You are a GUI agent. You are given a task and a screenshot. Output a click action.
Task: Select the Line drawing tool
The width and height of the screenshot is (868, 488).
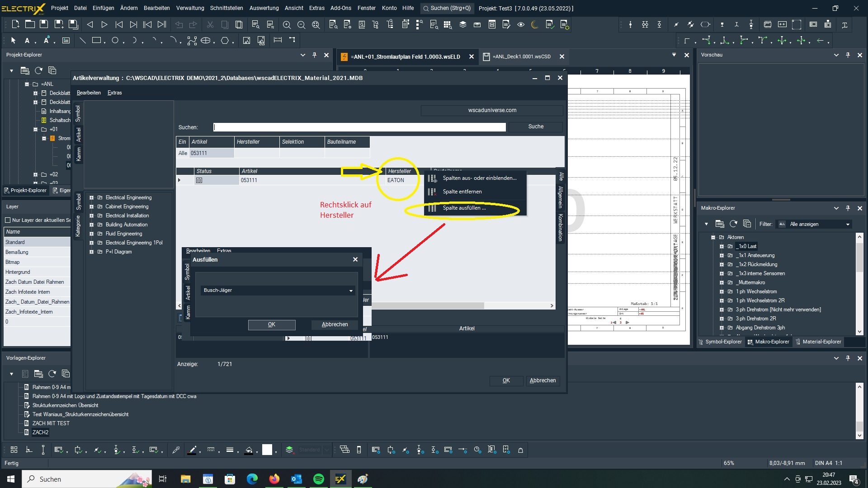click(x=82, y=40)
